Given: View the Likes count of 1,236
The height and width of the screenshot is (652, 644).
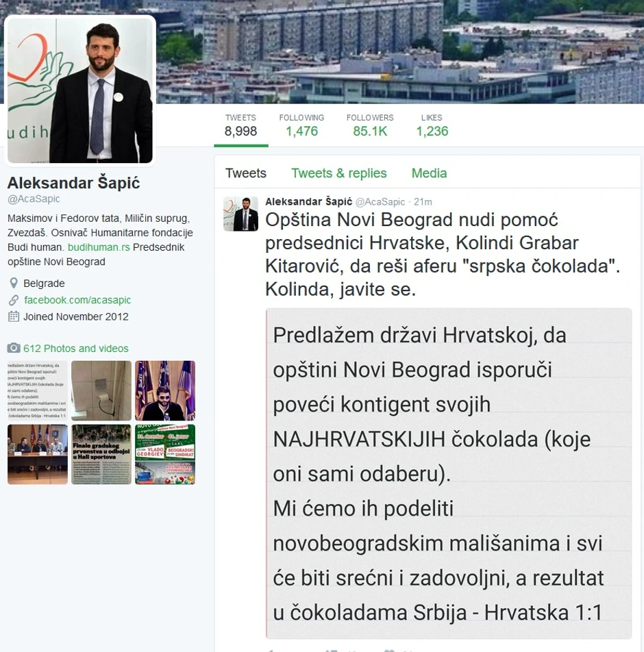Looking at the screenshot, I should click(x=432, y=125).
